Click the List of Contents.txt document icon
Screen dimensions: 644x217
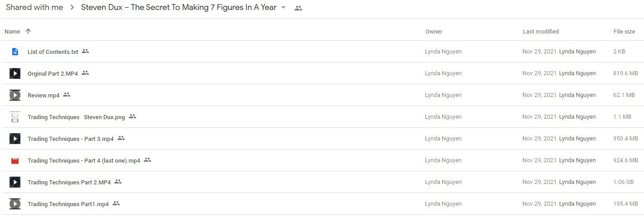click(x=15, y=52)
